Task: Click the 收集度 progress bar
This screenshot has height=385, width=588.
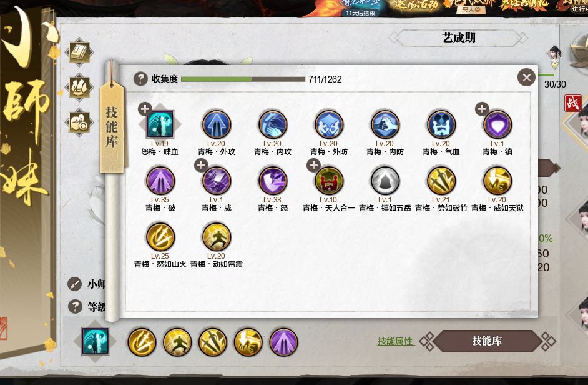Action: (243, 79)
